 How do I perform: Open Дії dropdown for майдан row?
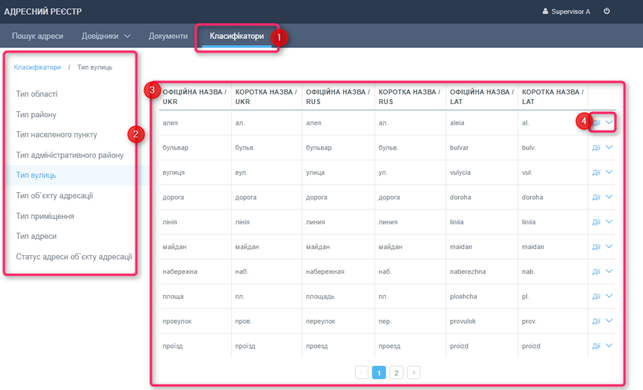[x=602, y=246]
